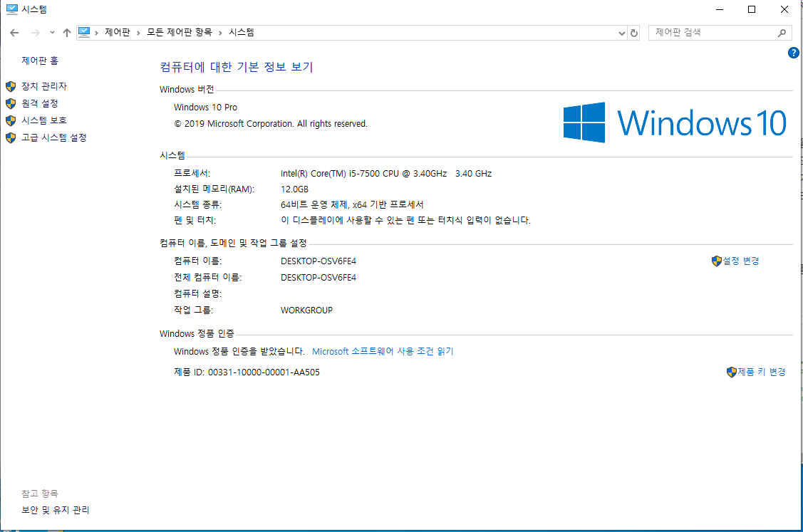Maximize the 시스템 window

click(x=752, y=9)
